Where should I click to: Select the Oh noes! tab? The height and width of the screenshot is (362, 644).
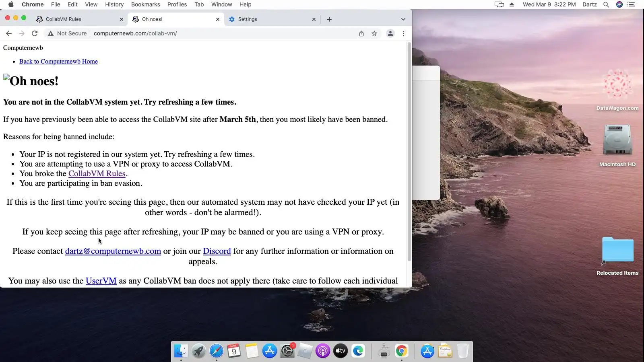click(176, 19)
